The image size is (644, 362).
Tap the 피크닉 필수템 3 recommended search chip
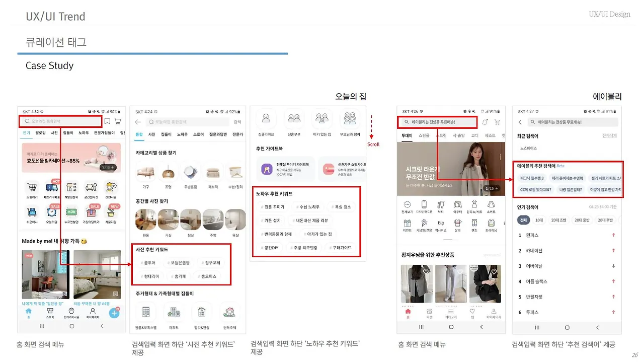[532, 178]
